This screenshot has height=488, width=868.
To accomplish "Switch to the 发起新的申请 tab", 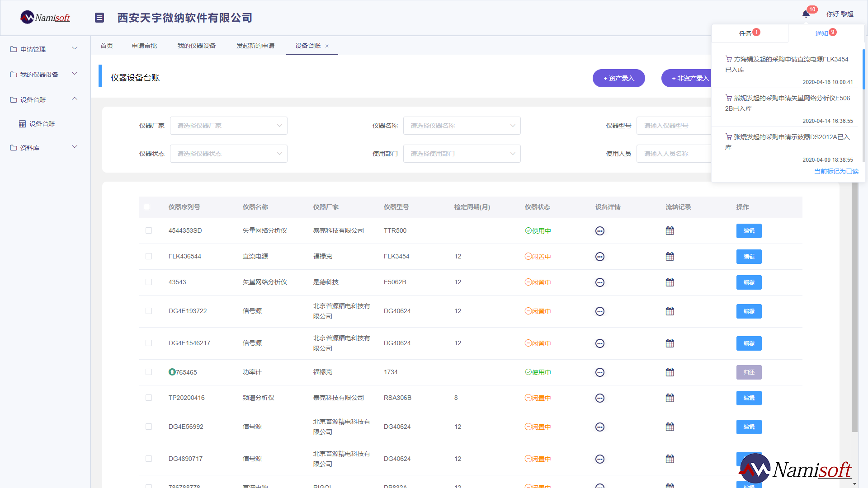I will [x=255, y=46].
